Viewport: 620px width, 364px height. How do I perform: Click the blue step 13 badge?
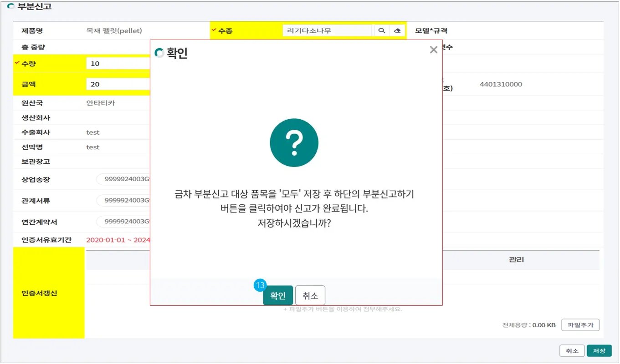(260, 285)
